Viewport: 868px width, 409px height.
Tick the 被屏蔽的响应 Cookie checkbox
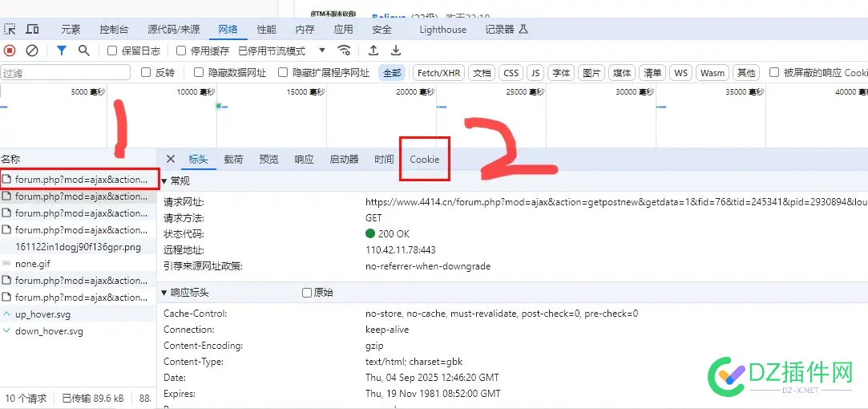coord(774,72)
